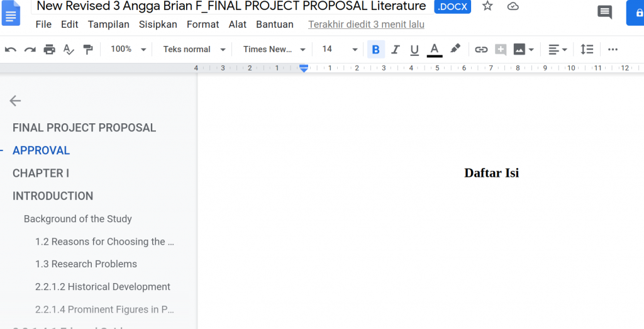Screen dimensions: 644x329
Task: Open the insert image dropdown arrow
Action: pos(531,50)
